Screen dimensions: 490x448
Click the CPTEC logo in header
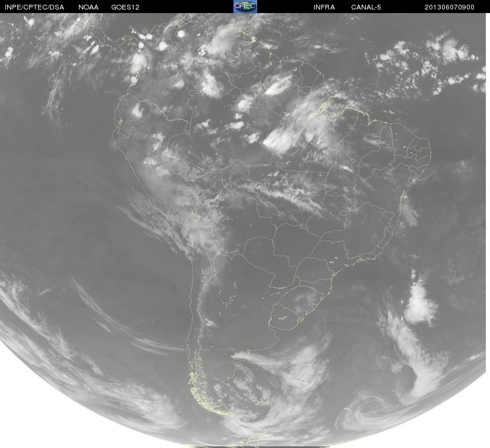(x=245, y=7)
